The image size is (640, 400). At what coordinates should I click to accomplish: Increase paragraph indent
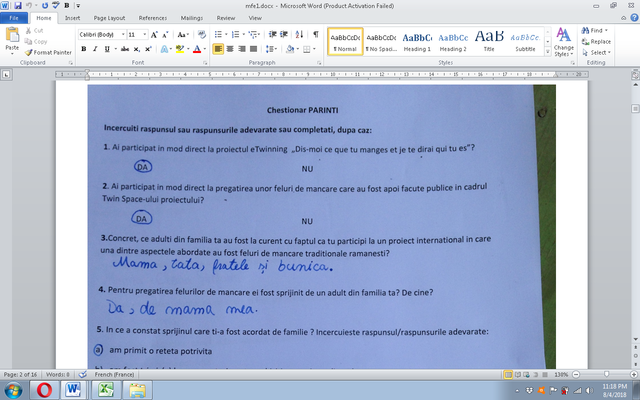tap(284, 34)
